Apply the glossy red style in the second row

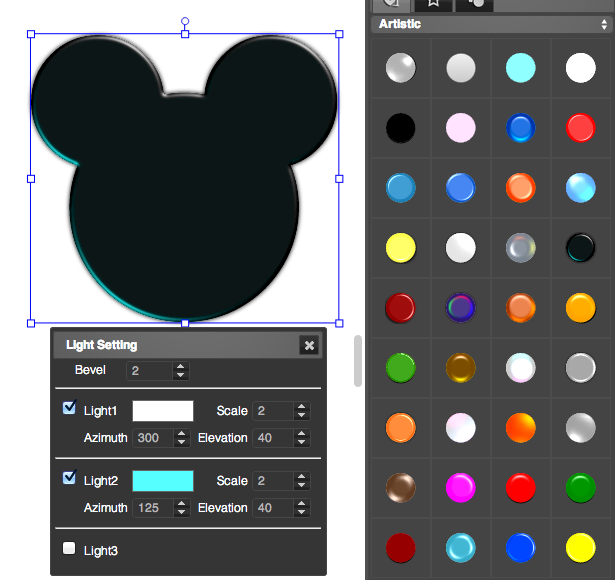coord(580,128)
